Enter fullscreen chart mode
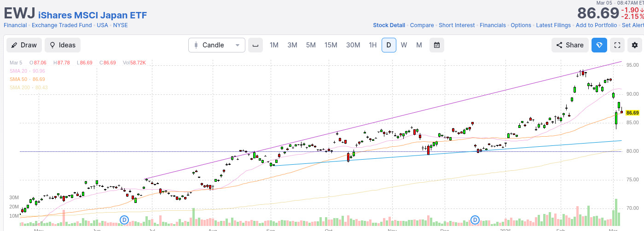Screen dimensions: 644x231 click(617, 45)
